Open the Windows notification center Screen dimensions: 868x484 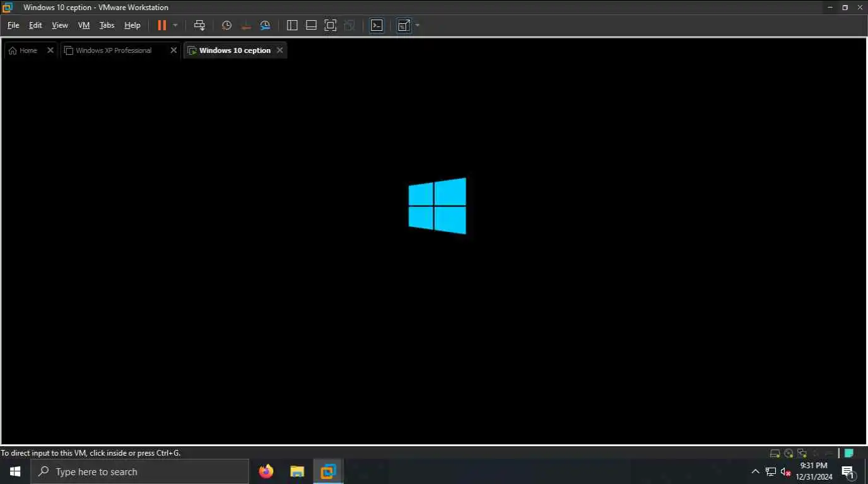848,471
